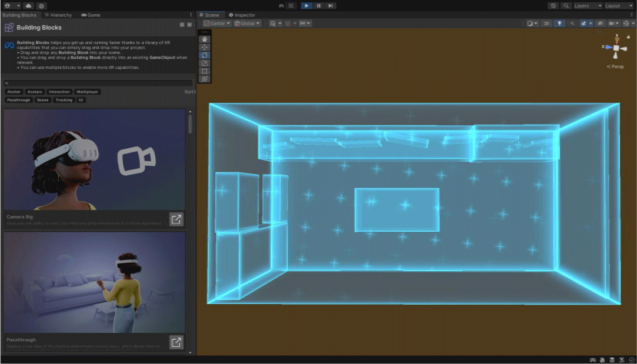This screenshot has height=364, width=637.
Task: Toggle the scene gizmo rotation lock
Action: click(628, 36)
